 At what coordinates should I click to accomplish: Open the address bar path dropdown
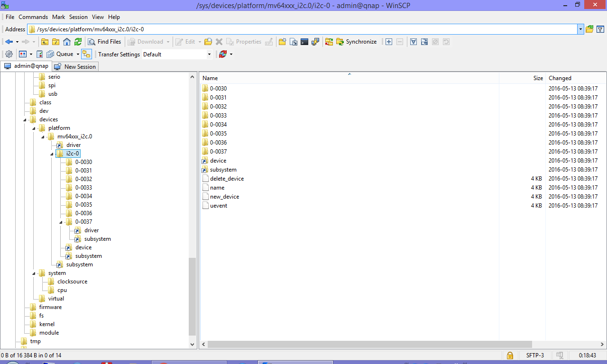580,29
